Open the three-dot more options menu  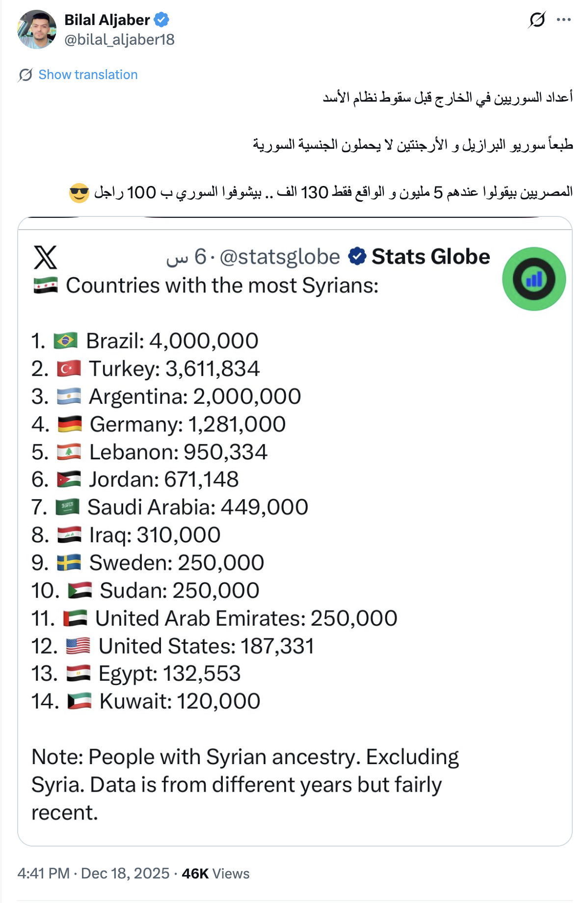coord(563,20)
